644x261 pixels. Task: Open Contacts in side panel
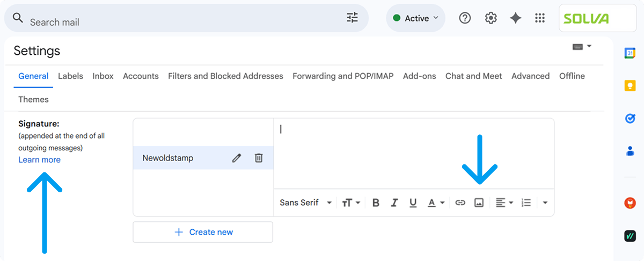pos(630,151)
